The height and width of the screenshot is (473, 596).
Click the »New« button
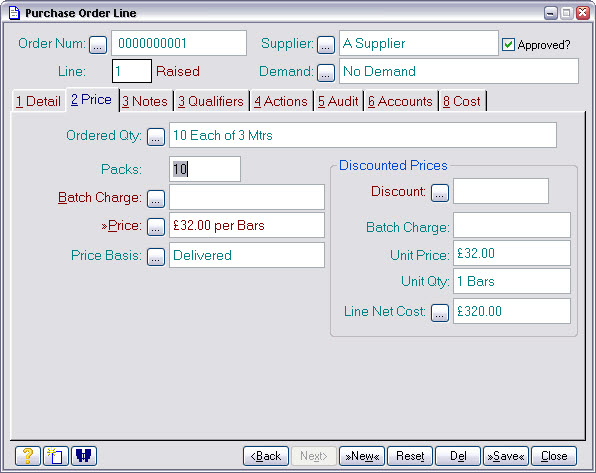[x=362, y=456]
